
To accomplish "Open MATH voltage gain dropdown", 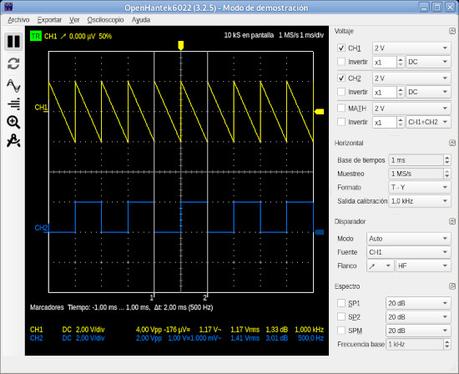I will [x=411, y=108].
